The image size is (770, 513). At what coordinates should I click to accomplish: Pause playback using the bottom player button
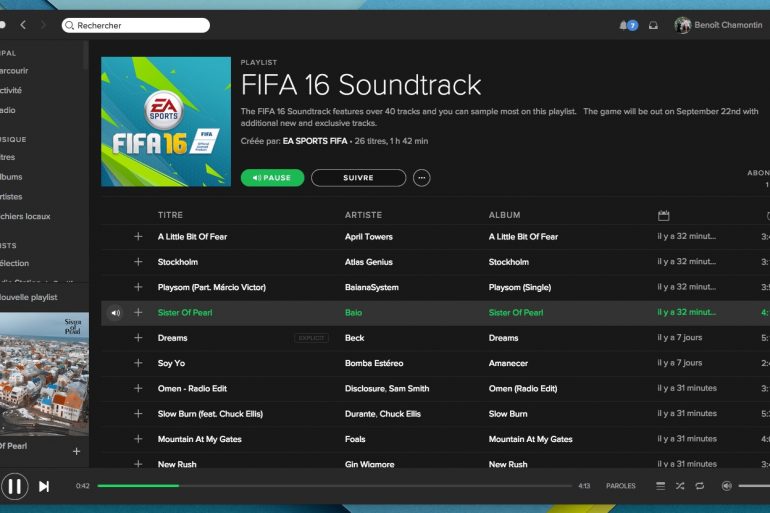[14, 486]
